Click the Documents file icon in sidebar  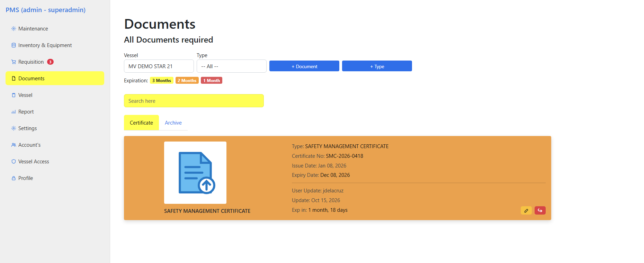point(14,79)
